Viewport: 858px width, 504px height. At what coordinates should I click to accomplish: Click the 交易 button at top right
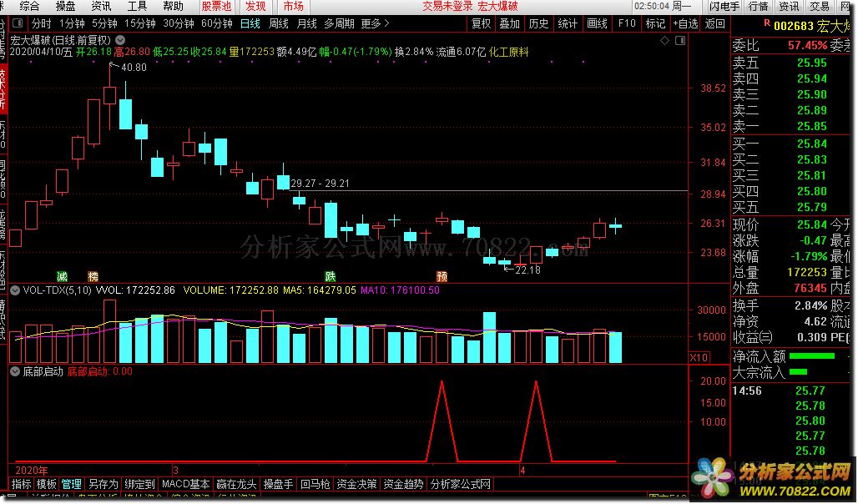coord(820,7)
